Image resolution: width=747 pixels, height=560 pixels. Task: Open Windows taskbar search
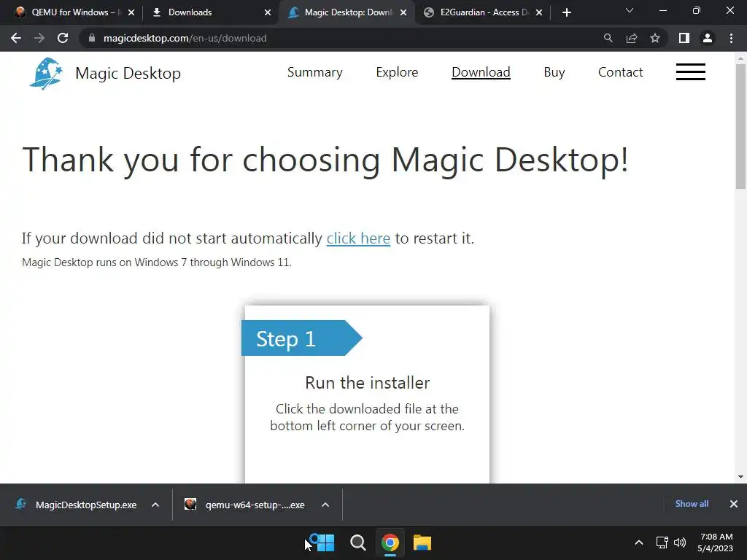tap(357, 542)
